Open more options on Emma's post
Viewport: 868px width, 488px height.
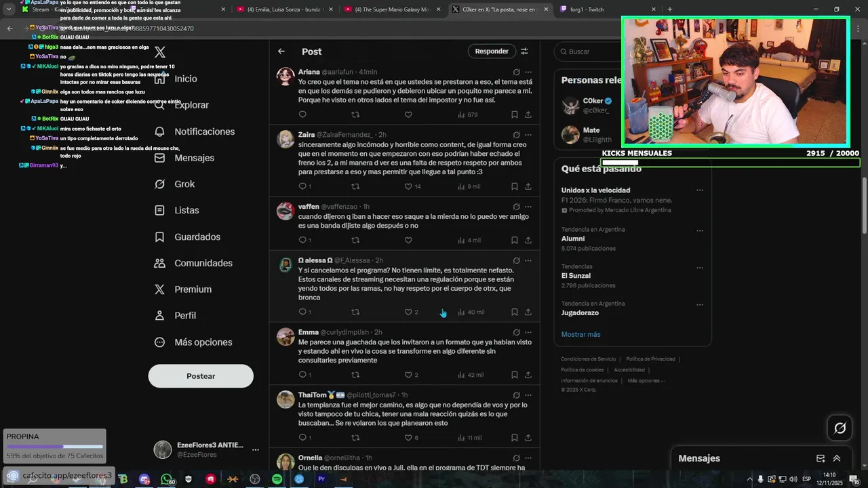[528, 332]
